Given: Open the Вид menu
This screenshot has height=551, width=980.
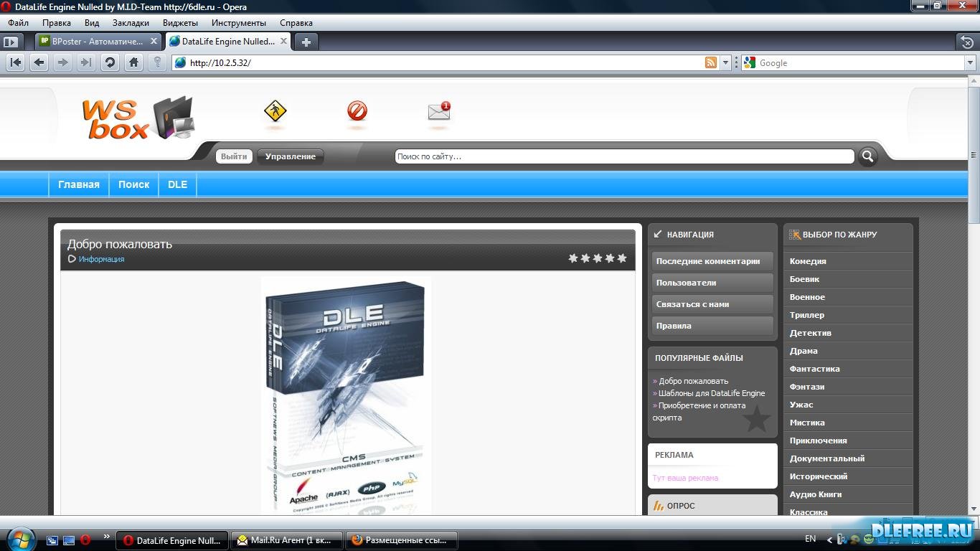Looking at the screenshot, I should [92, 23].
